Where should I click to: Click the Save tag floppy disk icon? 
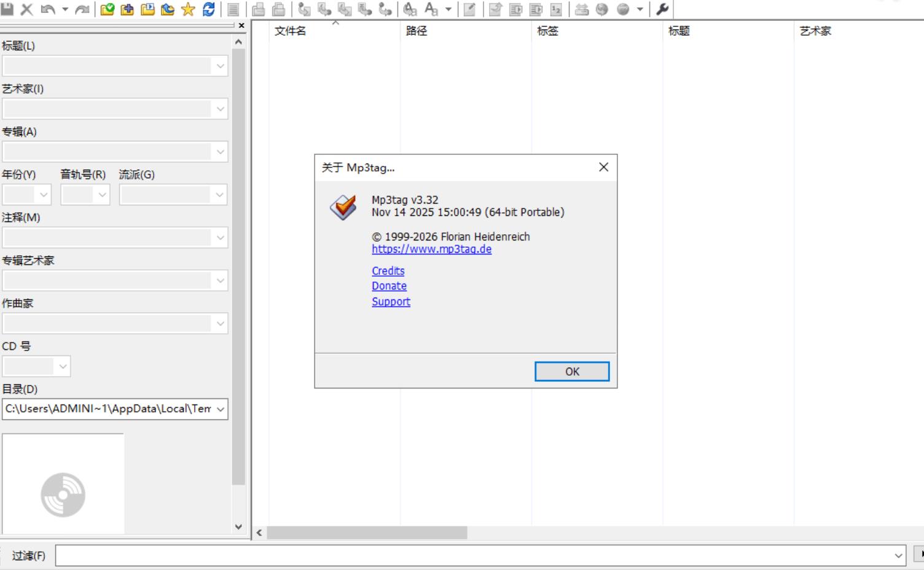[7, 9]
